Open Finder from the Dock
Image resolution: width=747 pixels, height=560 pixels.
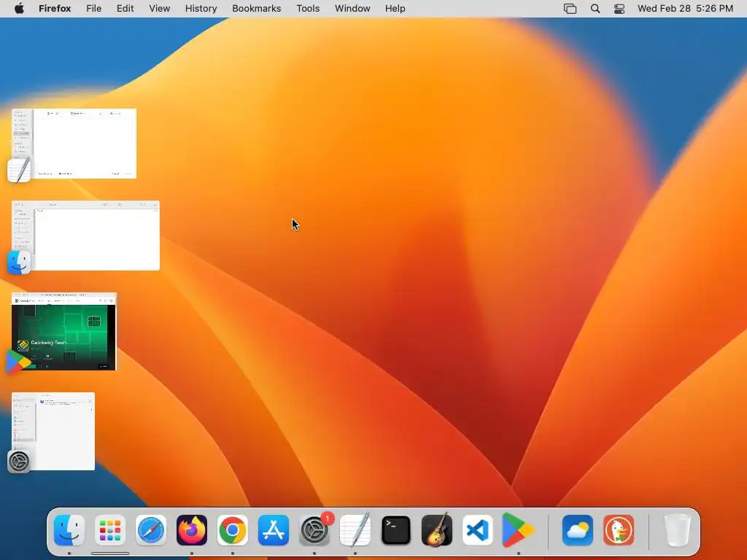69,530
